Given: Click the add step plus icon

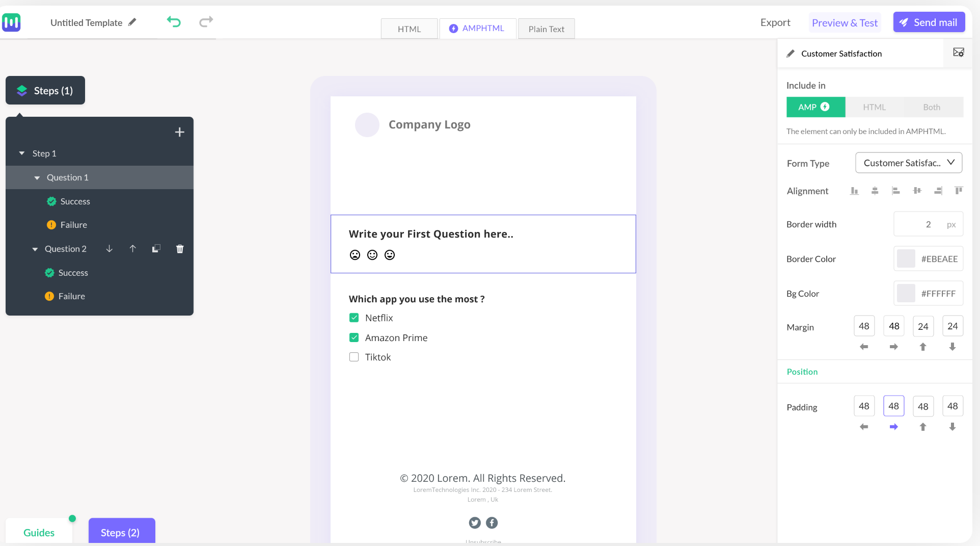Looking at the screenshot, I should 179,133.
